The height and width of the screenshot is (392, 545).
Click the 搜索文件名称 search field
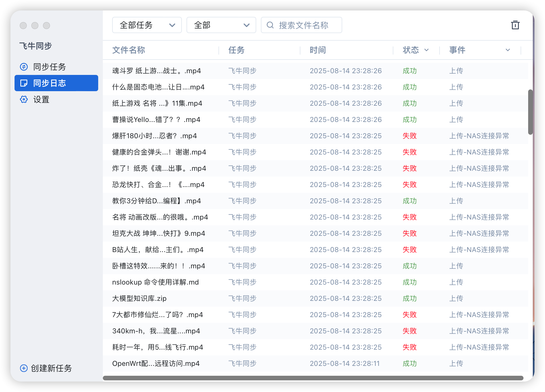[x=302, y=25]
